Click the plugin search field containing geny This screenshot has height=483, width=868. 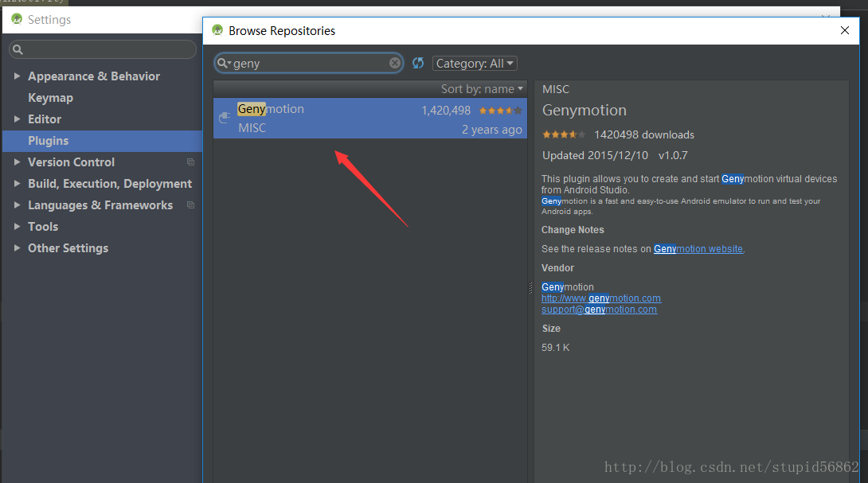click(310, 63)
